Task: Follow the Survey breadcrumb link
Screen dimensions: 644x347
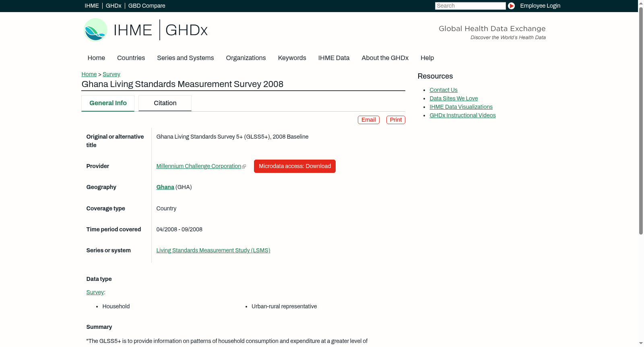Action: point(111,74)
